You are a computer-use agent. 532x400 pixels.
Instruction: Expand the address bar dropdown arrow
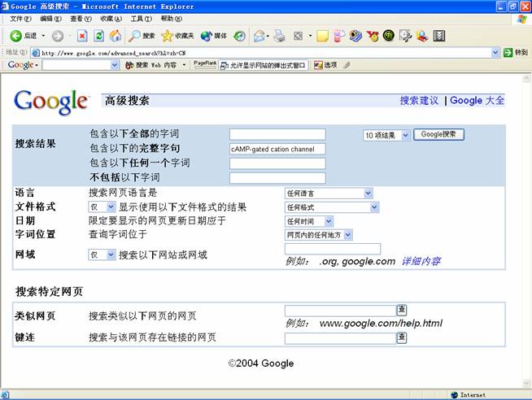pos(495,53)
